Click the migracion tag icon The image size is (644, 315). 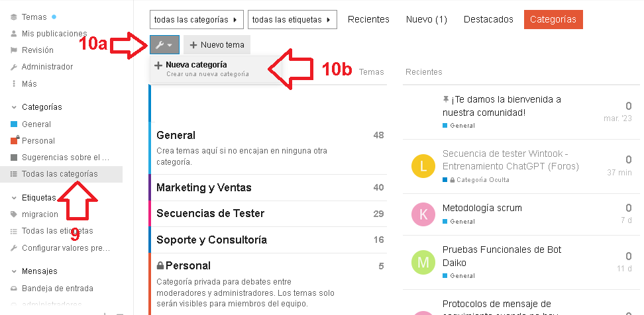[x=14, y=214]
